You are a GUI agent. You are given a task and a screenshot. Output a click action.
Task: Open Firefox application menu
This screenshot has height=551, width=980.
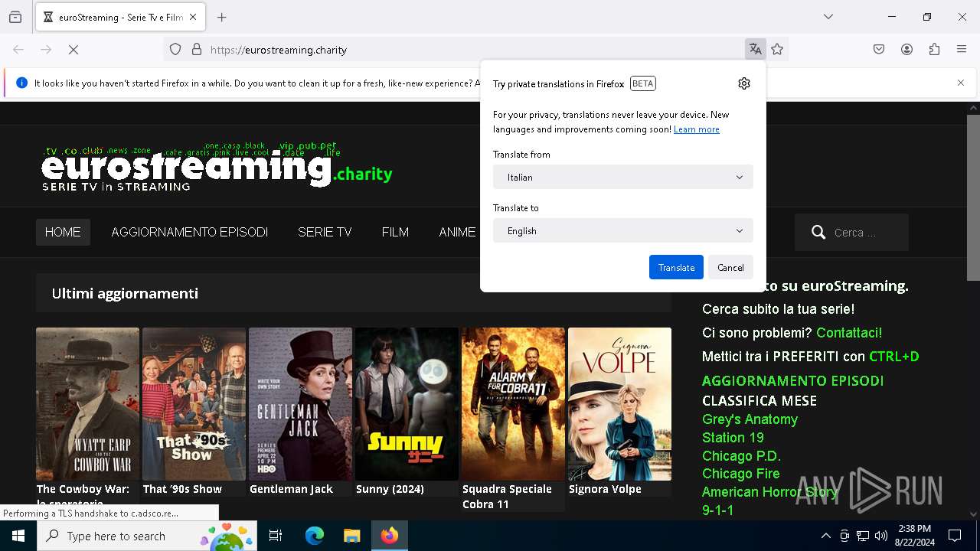(962, 50)
